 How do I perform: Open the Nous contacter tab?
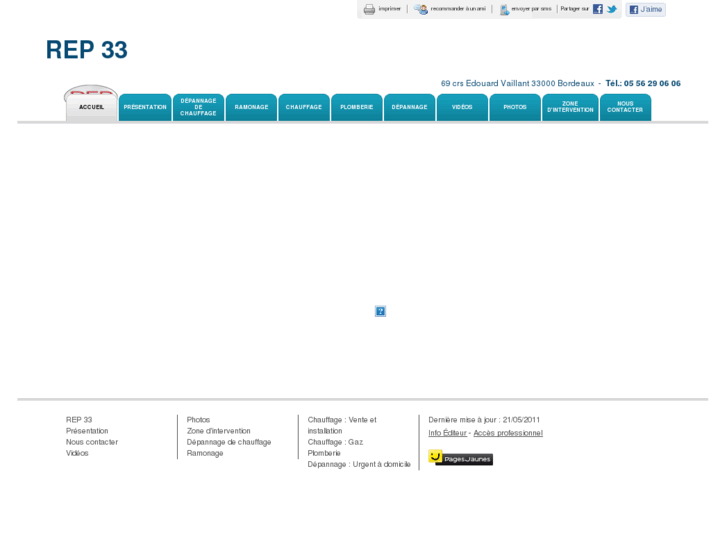(625, 107)
